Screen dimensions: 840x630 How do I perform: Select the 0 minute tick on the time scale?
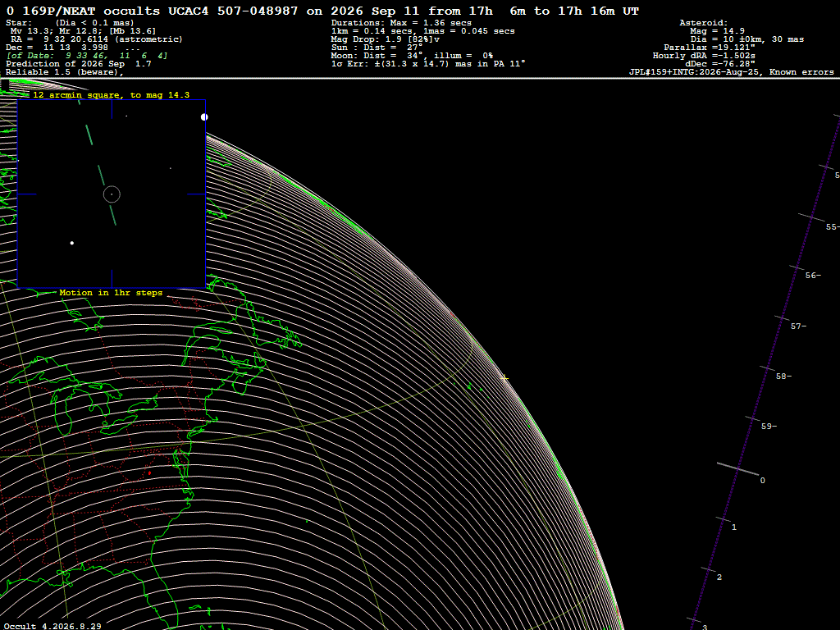click(x=737, y=468)
